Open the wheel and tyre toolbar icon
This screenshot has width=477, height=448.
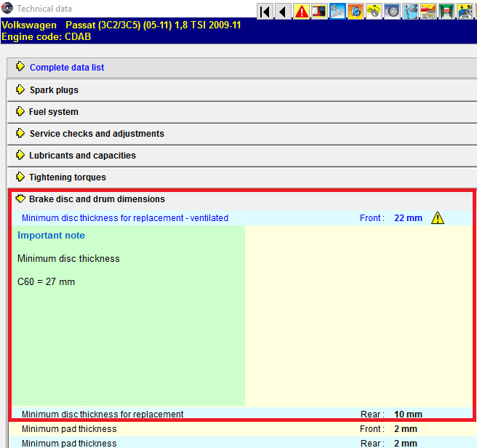[392, 12]
